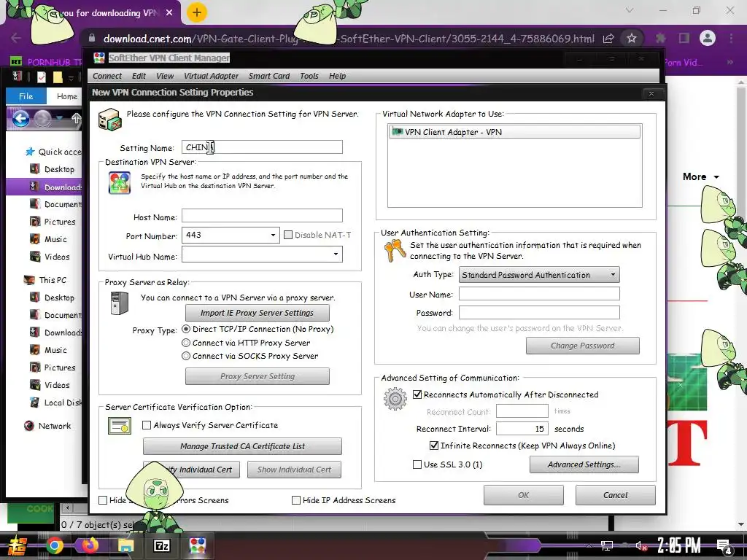Viewport: 747px width, 560px height.
Task: Open the Port Number dropdown
Action: [273, 235]
